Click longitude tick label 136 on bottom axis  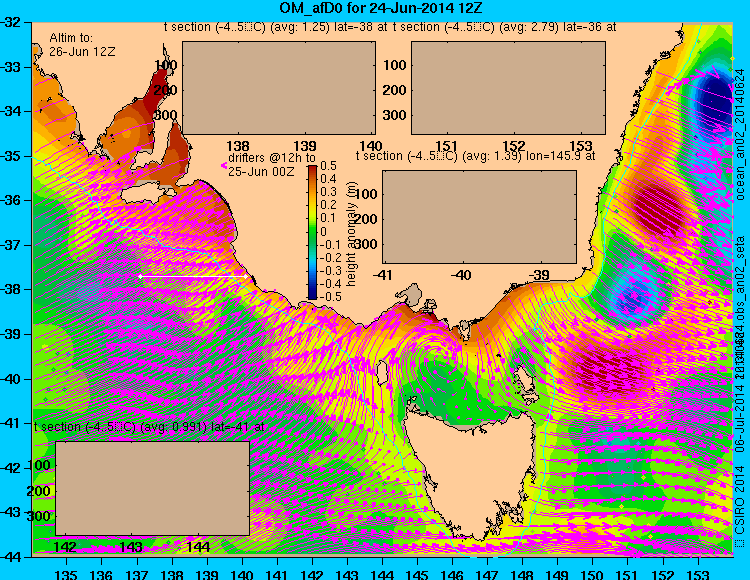(101, 574)
